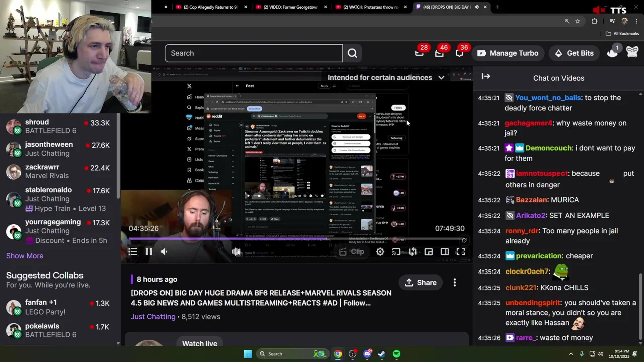Viewport: 644px width, 362px height.
Task: Open the All Bookmarks folder
Action: coord(622,34)
